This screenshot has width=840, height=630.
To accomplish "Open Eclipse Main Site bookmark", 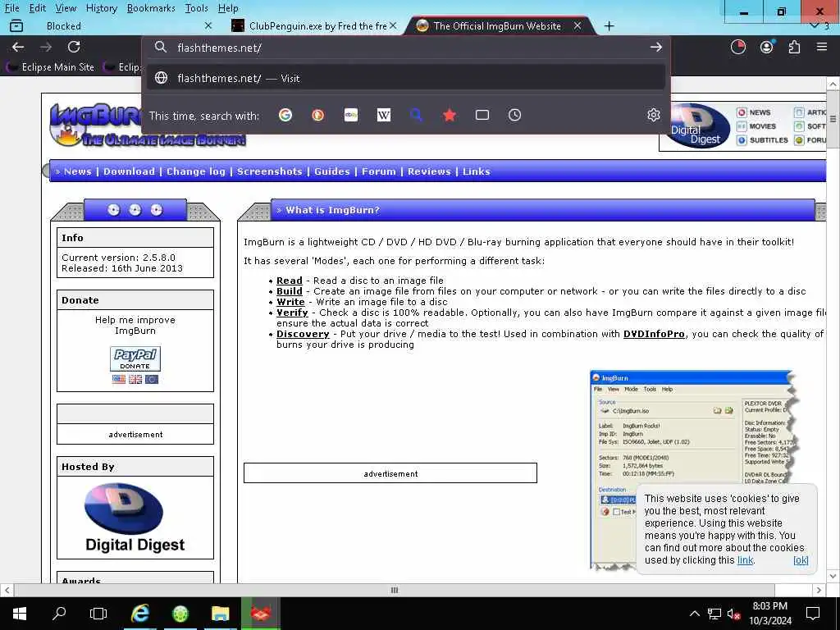I will [50, 67].
